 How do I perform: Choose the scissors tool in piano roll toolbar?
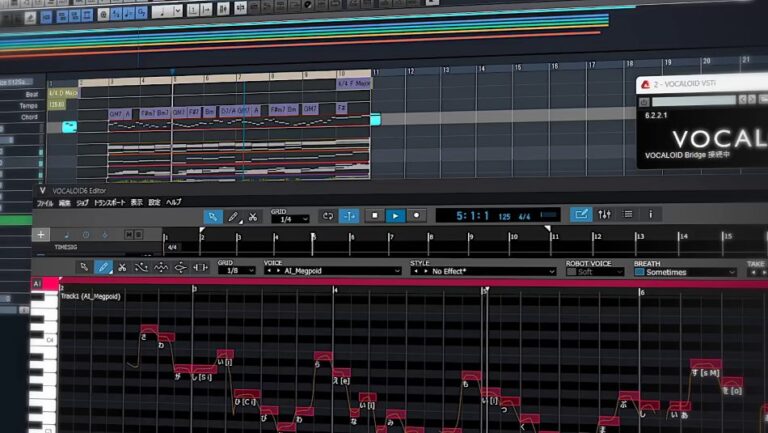point(122,267)
